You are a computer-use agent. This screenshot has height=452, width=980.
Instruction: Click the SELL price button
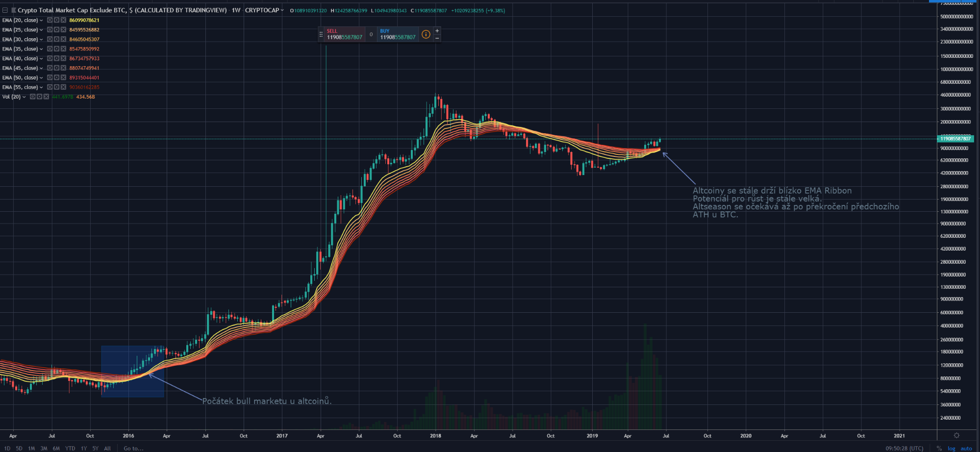[345, 34]
